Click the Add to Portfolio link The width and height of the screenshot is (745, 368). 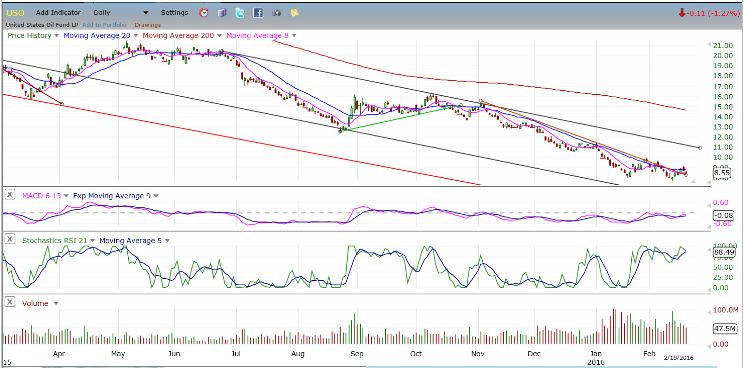point(104,25)
